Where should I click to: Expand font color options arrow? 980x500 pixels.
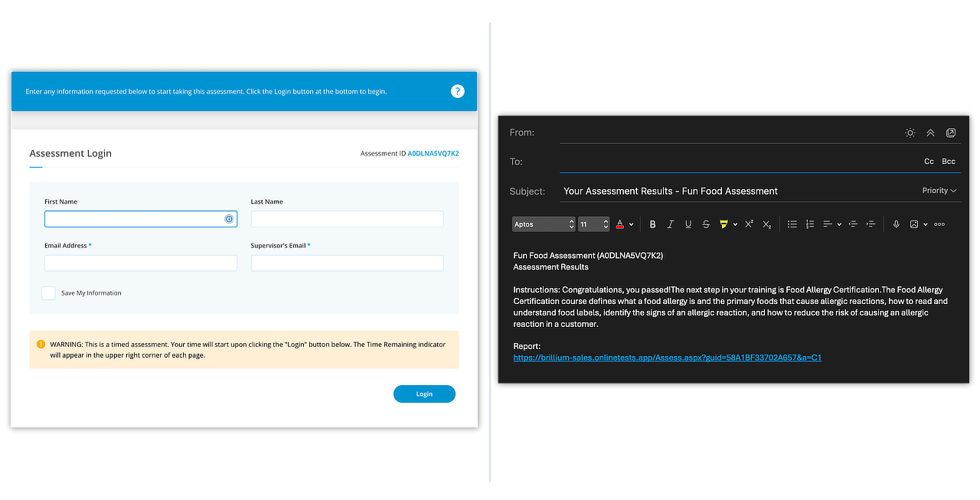click(x=631, y=224)
